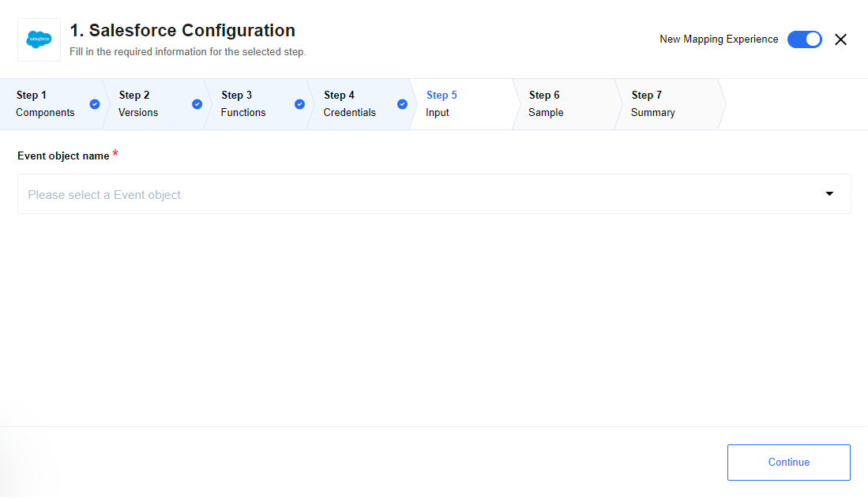Click the New Mapping Experience label
The width and height of the screenshot is (868, 502).
pos(719,39)
